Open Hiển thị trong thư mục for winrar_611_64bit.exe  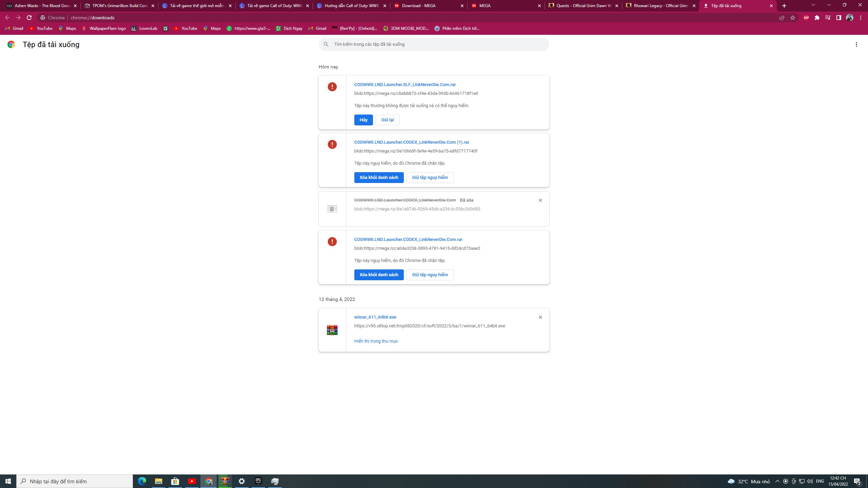[376, 341]
